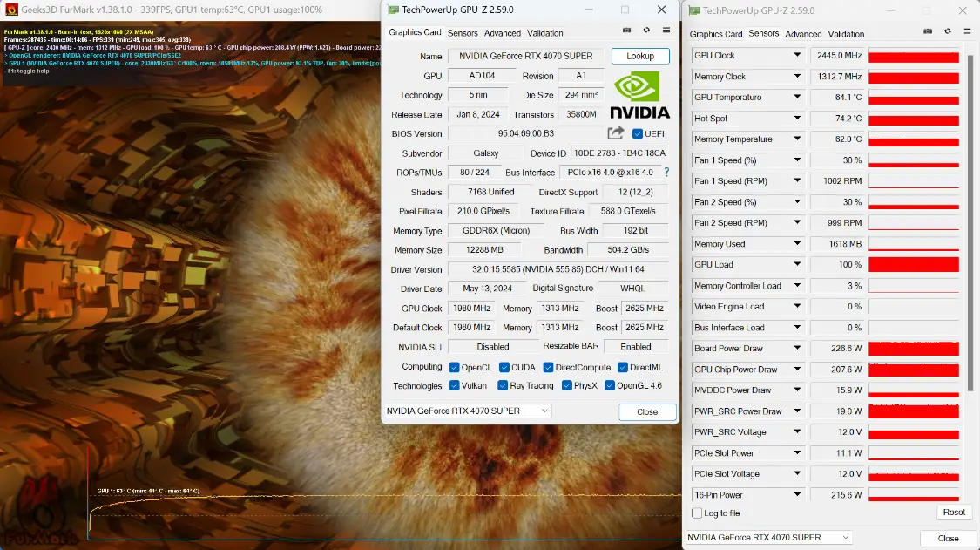Viewport: 980px width, 550px height.
Task: Toggle the Ray Tracing checkbox
Action: 503,385
